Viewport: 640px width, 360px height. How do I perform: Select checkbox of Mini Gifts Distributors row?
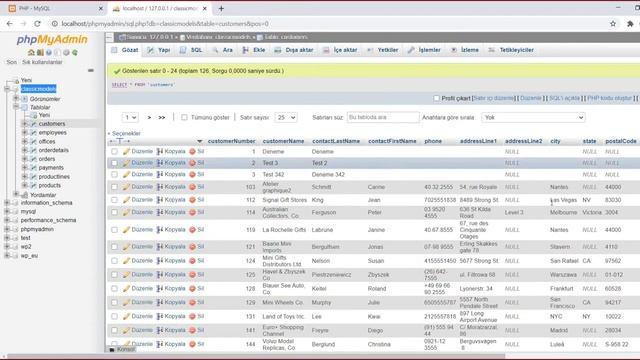(114, 261)
